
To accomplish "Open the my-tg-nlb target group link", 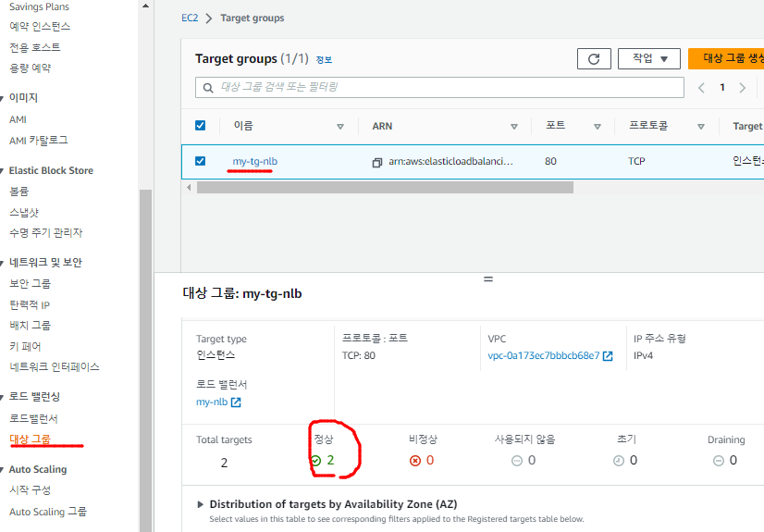I will [x=255, y=162].
